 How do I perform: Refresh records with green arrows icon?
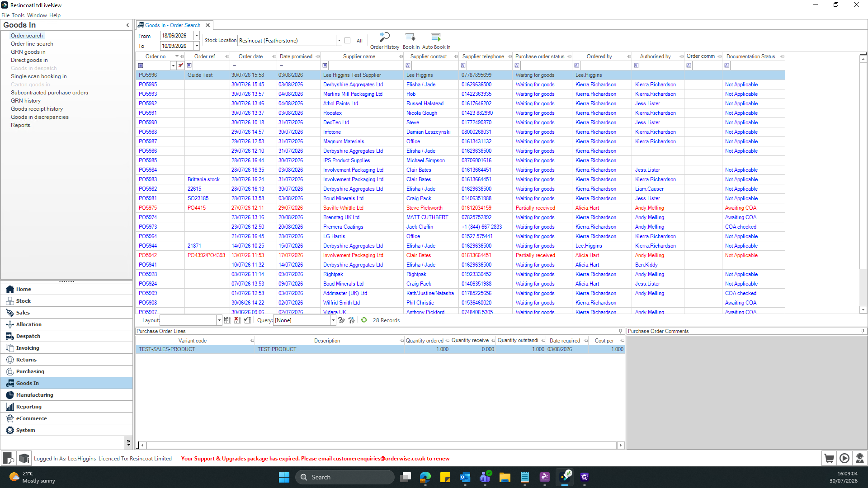[x=364, y=320]
